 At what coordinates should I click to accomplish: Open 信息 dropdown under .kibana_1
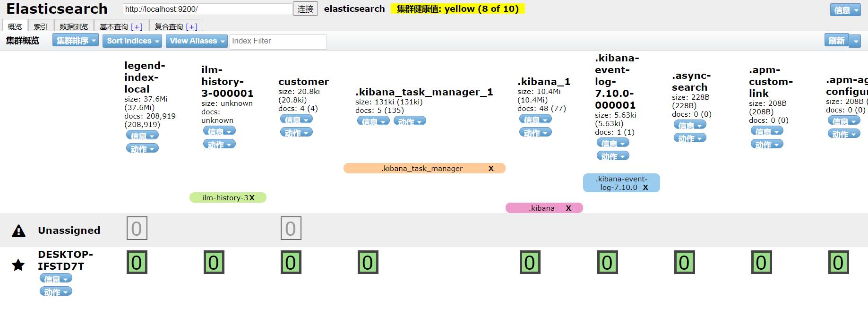coord(535,120)
